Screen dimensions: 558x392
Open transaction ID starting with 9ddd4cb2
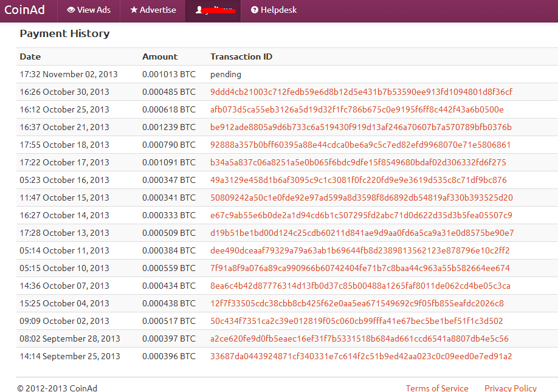tap(361, 92)
